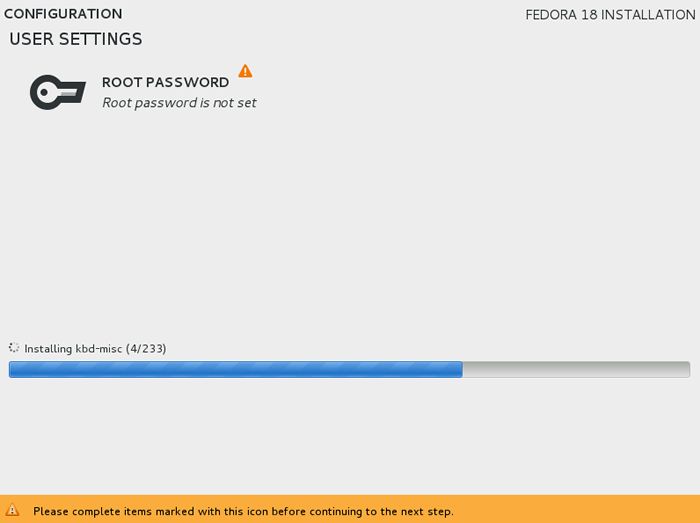This screenshot has height=523, width=700.
Task: Click the right end of the progress bar
Action: pos(687,369)
